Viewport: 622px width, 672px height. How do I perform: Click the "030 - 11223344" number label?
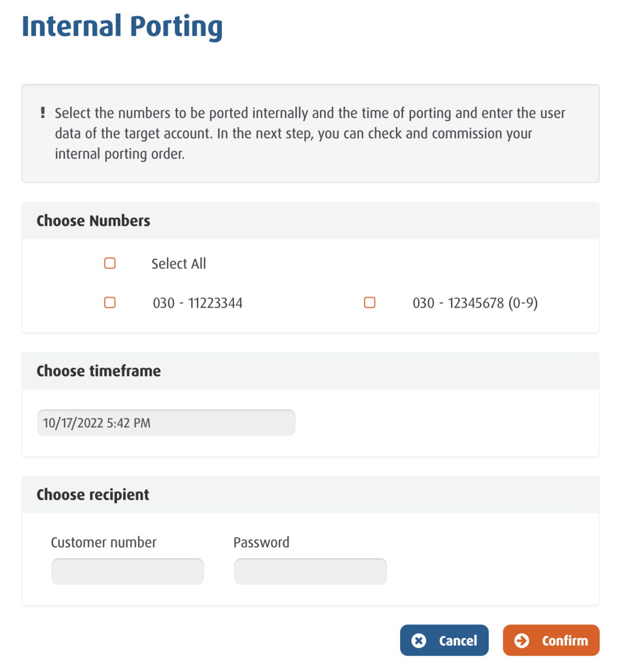[198, 304]
